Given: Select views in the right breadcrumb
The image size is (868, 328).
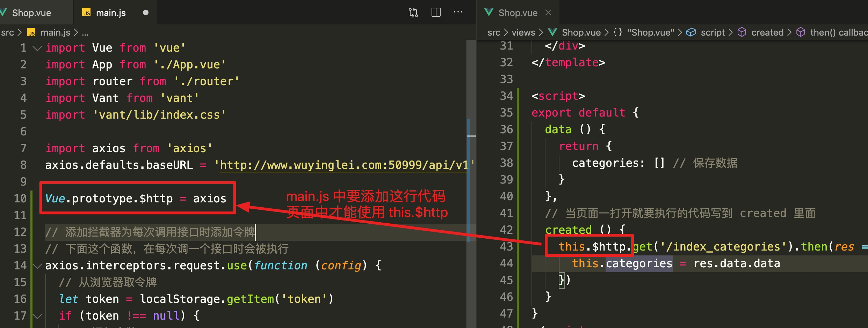Looking at the screenshot, I should click(523, 33).
